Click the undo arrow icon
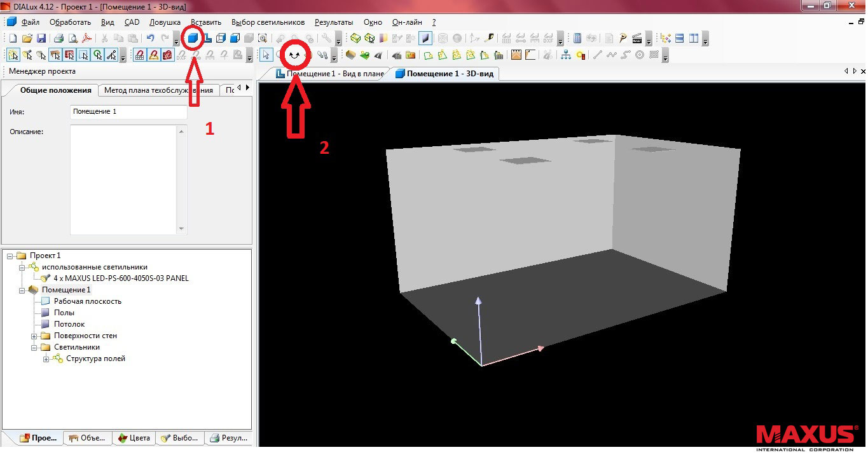 pyautogui.click(x=150, y=39)
